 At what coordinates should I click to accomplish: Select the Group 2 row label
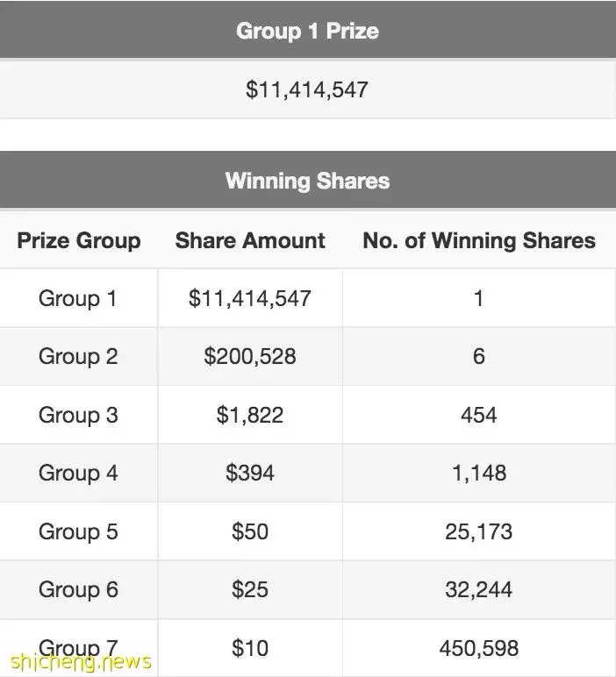click(78, 357)
